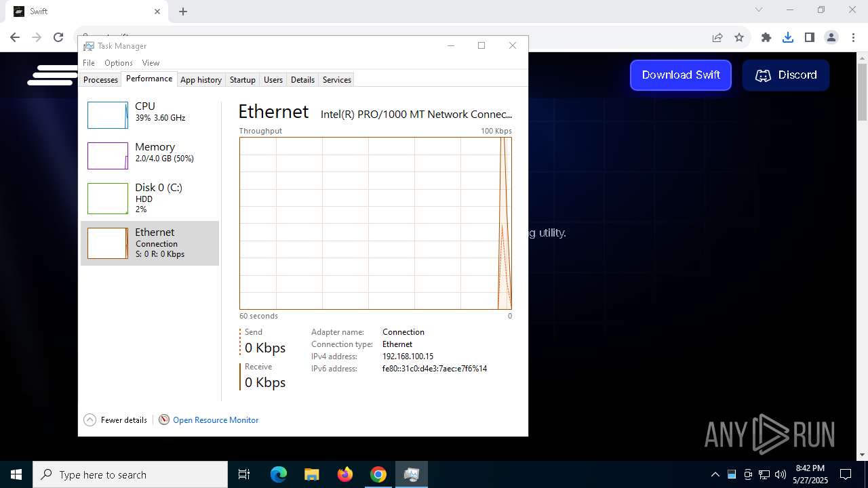Click the Task Manager taskbar icon
This screenshot has height=488, width=868.
pos(412,474)
